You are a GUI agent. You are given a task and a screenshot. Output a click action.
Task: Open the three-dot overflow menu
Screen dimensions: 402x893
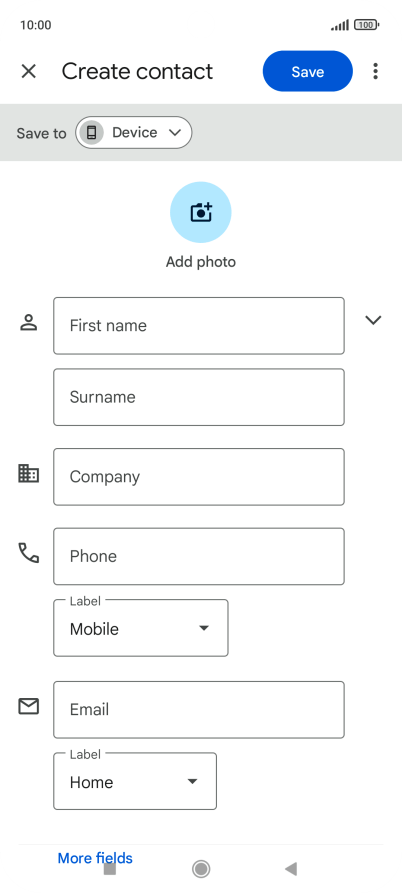(x=375, y=71)
